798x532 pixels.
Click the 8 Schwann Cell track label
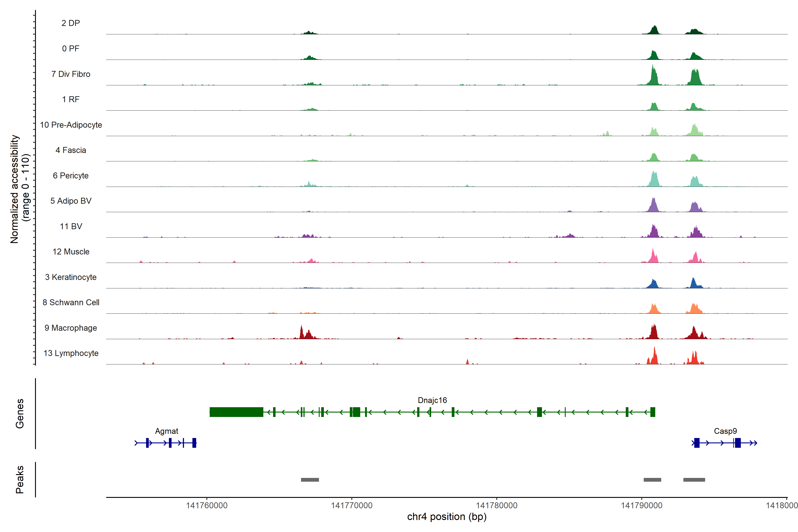coord(71,303)
